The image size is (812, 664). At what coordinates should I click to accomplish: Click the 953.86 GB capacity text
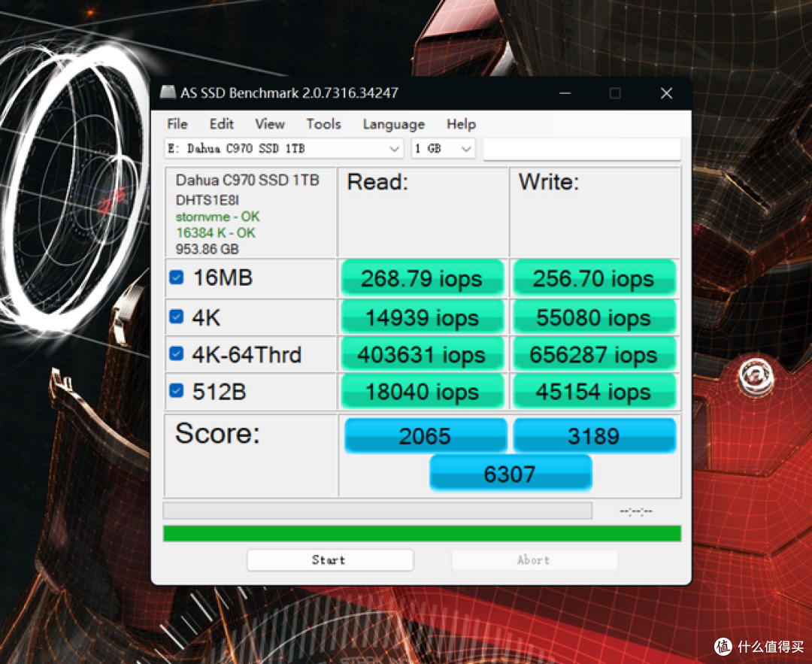point(208,249)
